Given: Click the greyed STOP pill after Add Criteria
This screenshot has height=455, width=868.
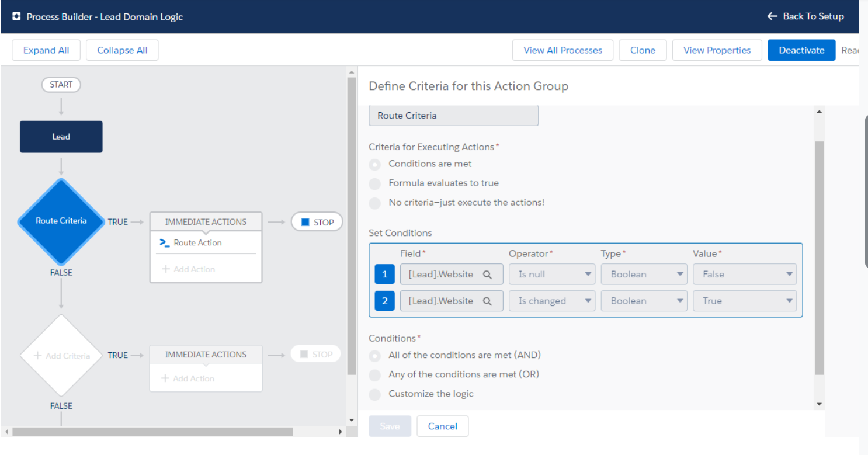Looking at the screenshot, I should coord(315,355).
